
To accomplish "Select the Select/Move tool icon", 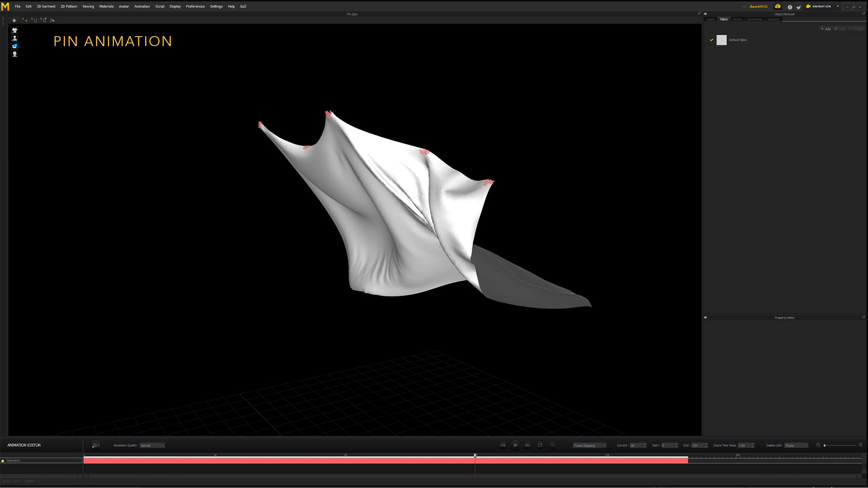I will [x=25, y=20].
